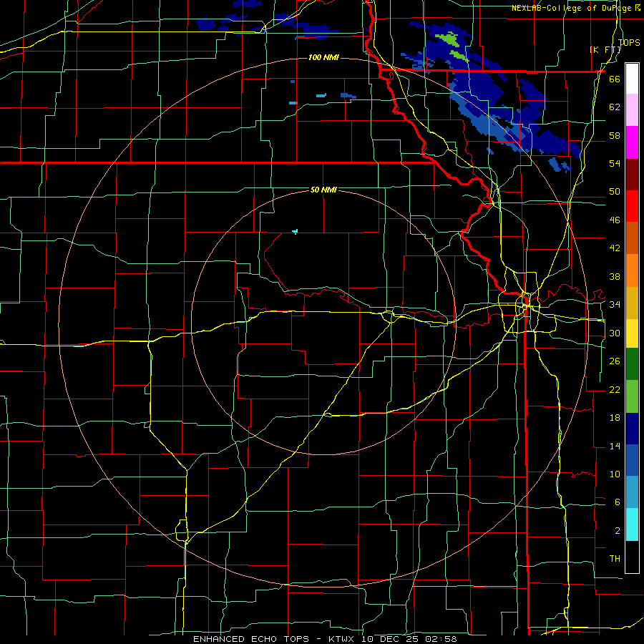This screenshot has width=644, height=644.
Task: Click the "K FT" units label
Action: point(605,49)
